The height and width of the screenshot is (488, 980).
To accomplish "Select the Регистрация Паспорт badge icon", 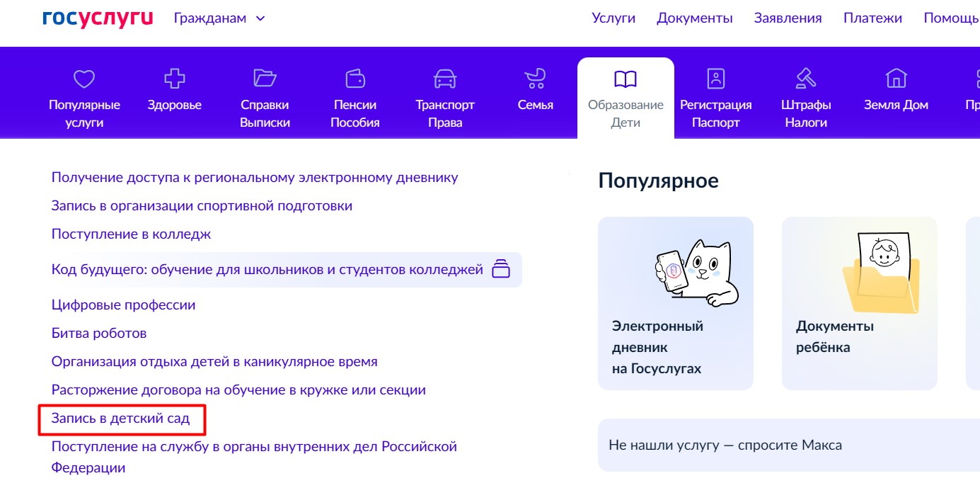I will 716,78.
